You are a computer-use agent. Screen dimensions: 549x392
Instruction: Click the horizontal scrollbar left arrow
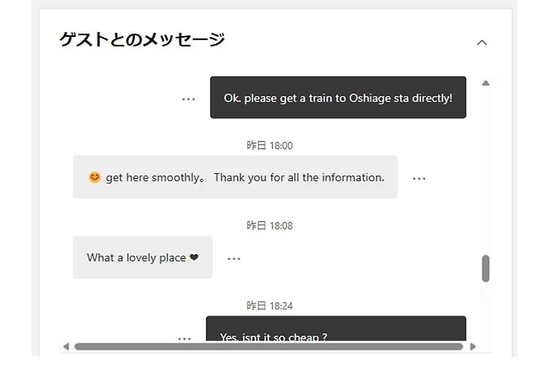pyautogui.click(x=66, y=347)
